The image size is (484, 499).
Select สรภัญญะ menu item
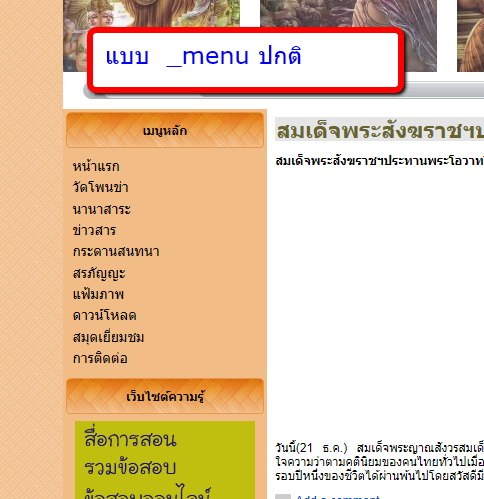point(99,273)
